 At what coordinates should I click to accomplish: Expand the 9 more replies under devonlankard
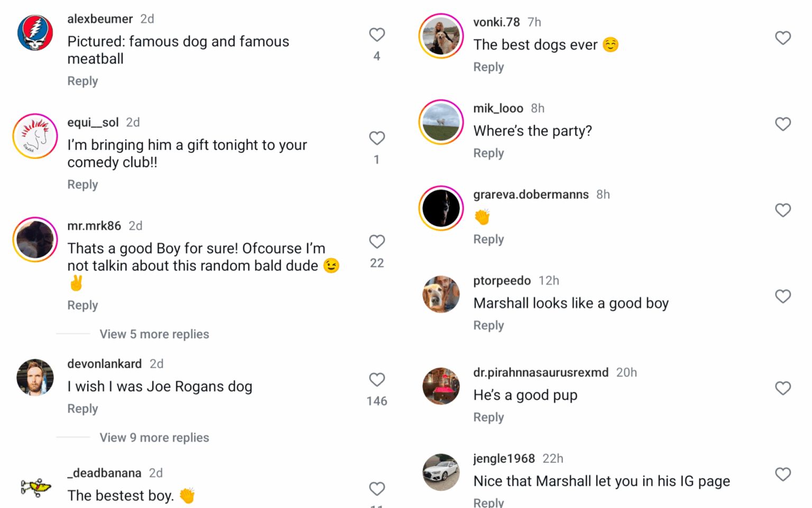154,438
